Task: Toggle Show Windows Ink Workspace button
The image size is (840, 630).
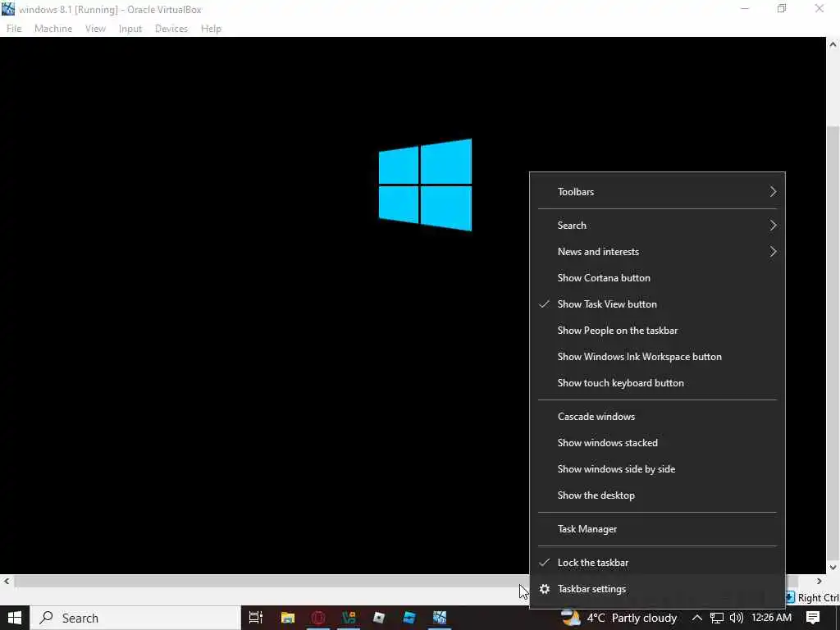Action: 657,357
